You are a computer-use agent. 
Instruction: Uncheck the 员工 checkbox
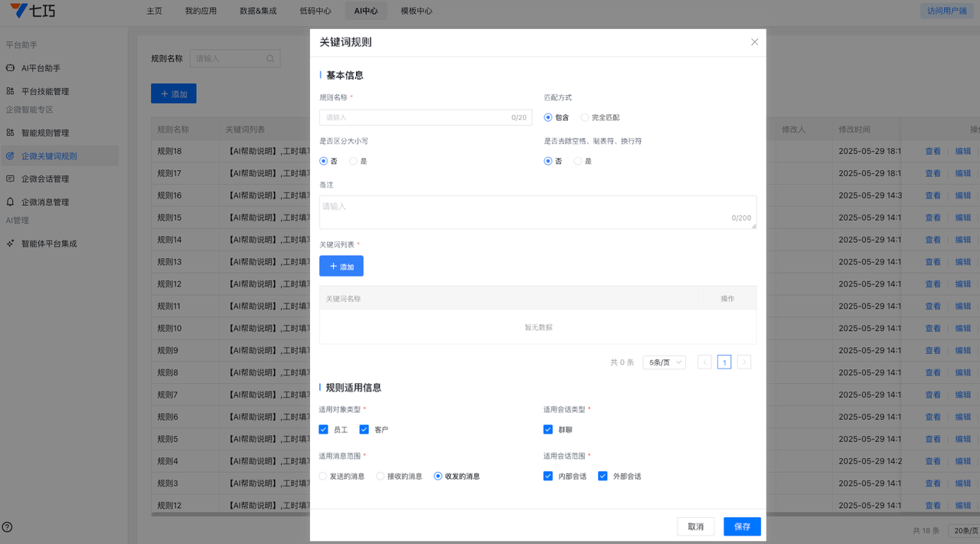324,430
